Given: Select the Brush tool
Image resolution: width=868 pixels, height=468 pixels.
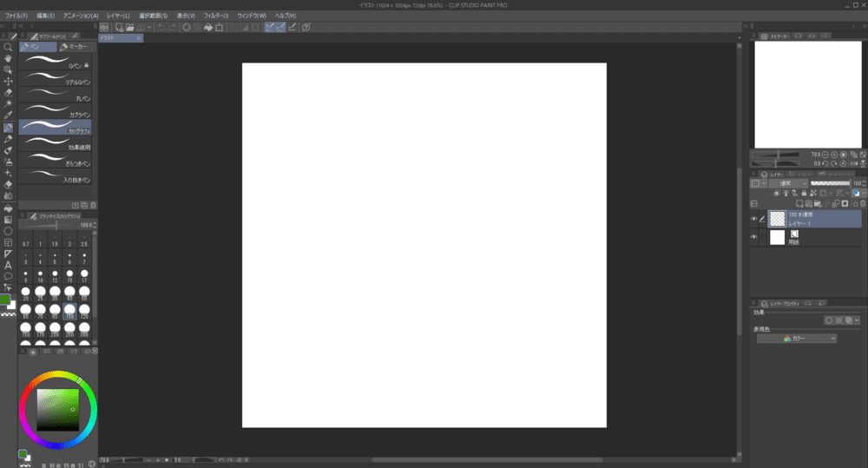Looking at the screenshot, I should pyautogui.click(x=8, y=150).
